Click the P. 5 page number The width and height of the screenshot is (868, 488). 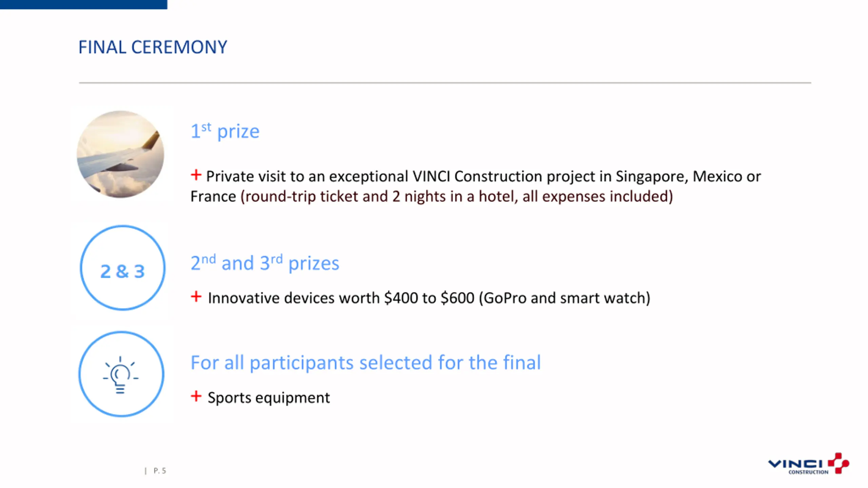click(159, 471)
